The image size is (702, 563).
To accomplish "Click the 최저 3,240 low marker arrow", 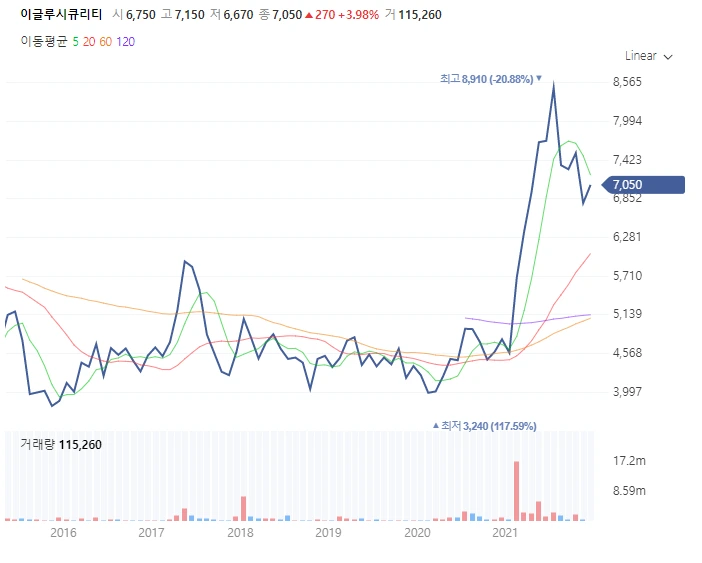I will (436, 425).
